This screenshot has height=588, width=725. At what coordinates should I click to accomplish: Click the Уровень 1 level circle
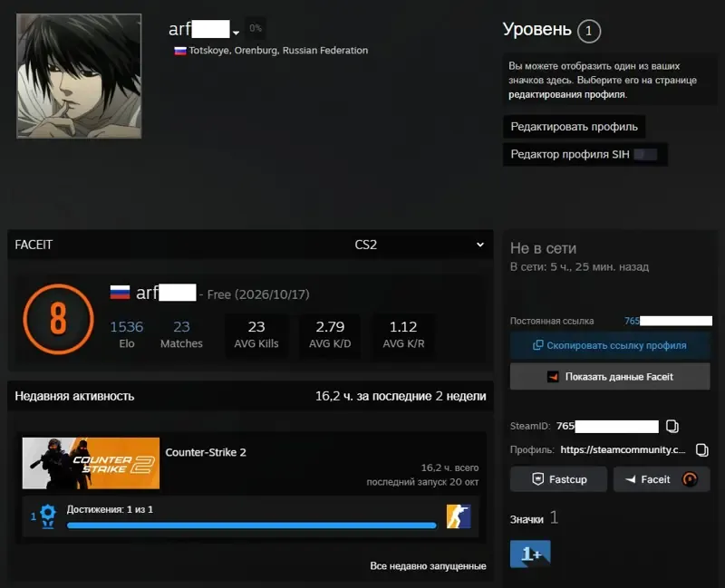point(588,31)
